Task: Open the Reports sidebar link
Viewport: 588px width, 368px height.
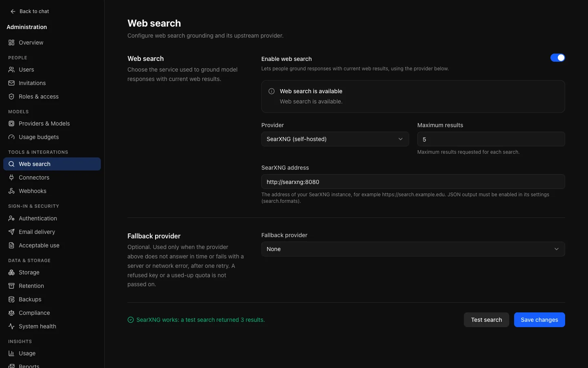Action: coord(52,365)
